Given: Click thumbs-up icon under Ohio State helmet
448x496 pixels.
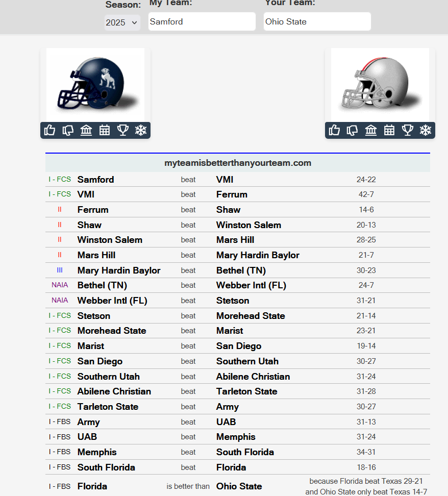Looking at the screenshot, I should tap(334, 130).
